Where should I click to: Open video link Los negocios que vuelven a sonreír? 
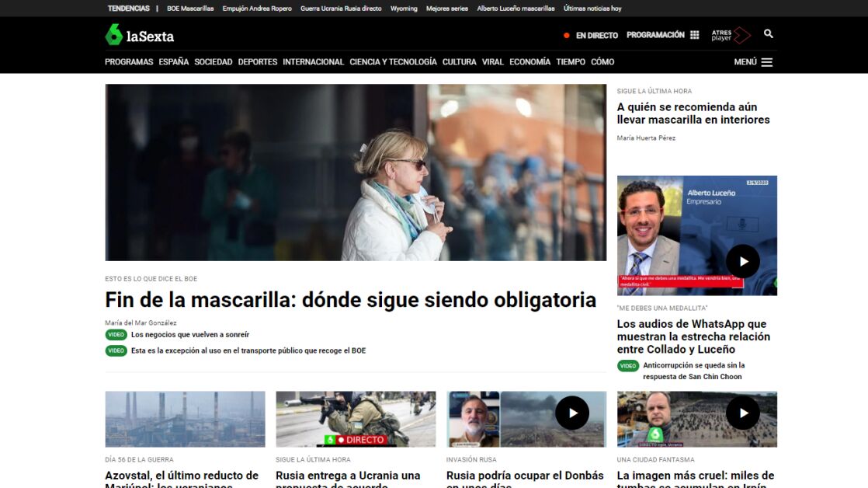pyautogui.click(x=190, y=335)
